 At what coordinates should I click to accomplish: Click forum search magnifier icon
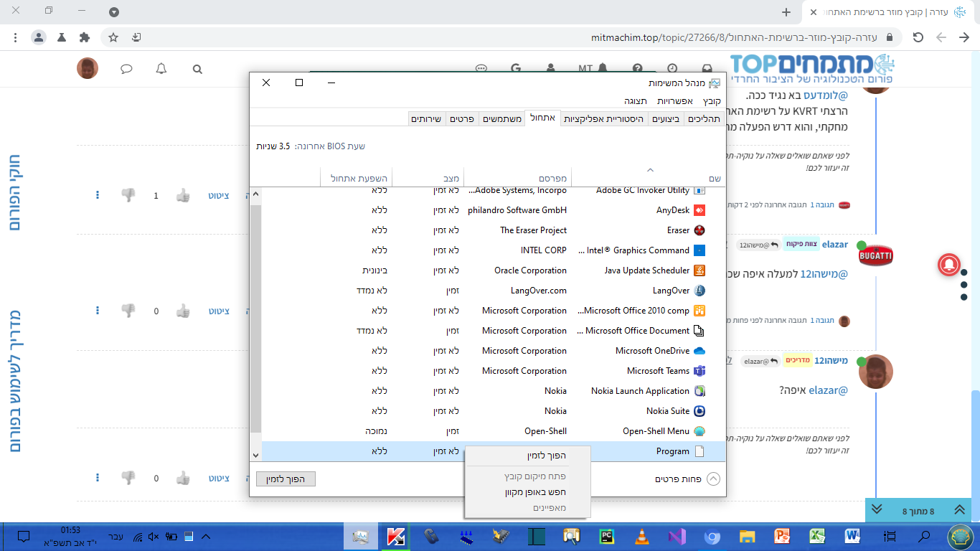(x=197, y=69)
